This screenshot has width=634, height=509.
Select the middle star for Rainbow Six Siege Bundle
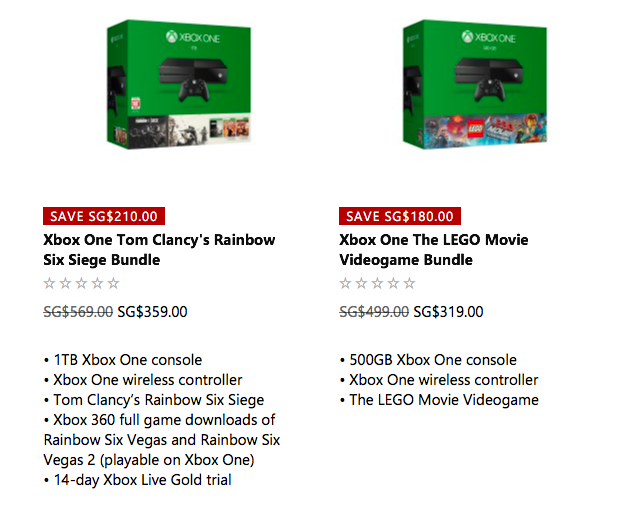point(82,284)
